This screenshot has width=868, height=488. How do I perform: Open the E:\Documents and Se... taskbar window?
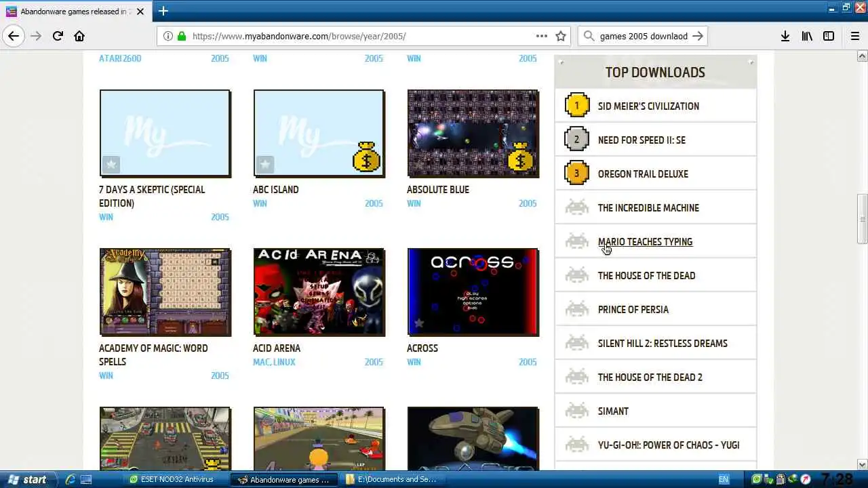[x=393, y=479]
